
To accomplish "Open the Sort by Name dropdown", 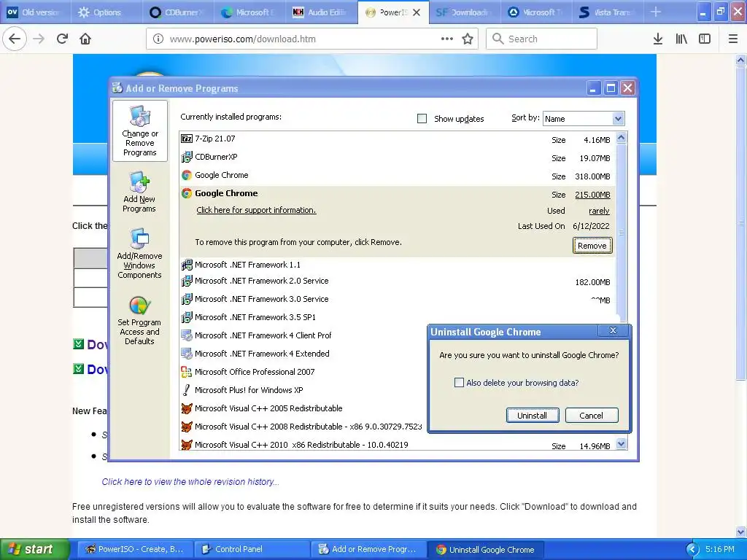I will pos(618,119).
